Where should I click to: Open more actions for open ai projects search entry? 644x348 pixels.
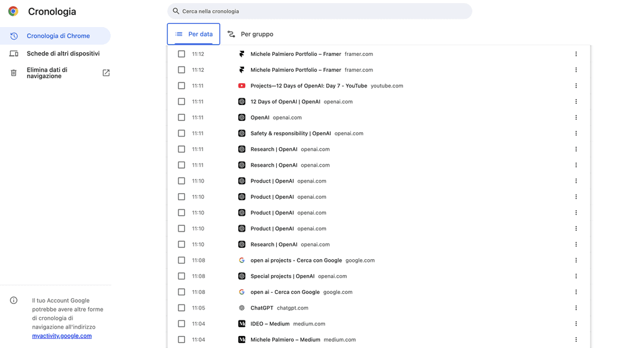[x=576, y=260]
